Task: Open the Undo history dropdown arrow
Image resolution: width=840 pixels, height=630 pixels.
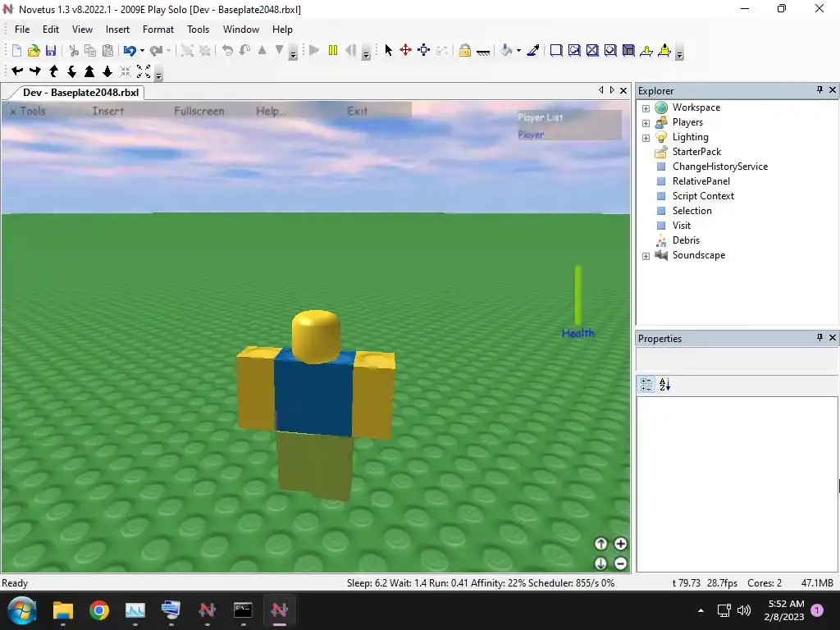Action: 142,50
